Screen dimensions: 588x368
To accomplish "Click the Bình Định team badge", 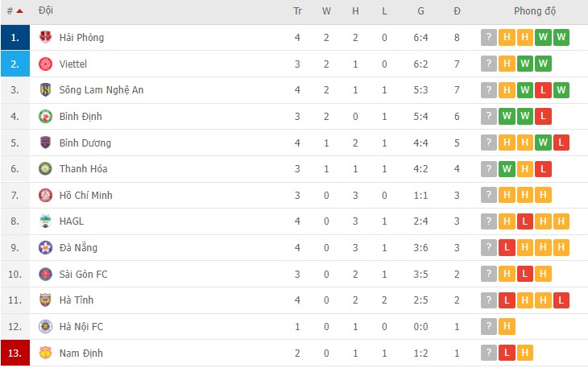I will [45, 117].
